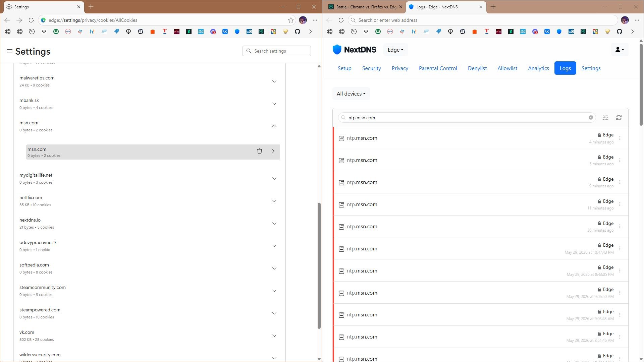This screenshot has width=644, height=362.
Task: Close the Logs - Edge - NextDNS browser tab
Action: click(x=481, y=7)
